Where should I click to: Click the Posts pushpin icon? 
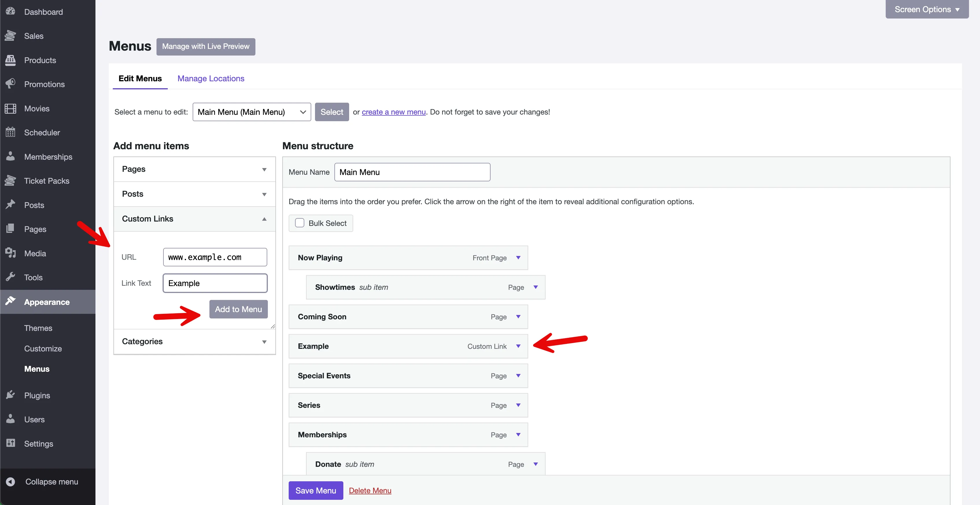pos(10,204)
